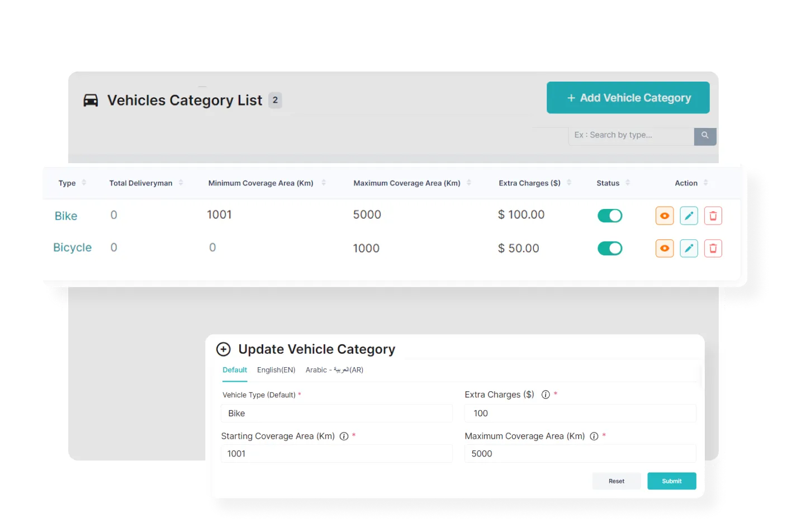View Bicycle category details eye icon

[664, 248]
